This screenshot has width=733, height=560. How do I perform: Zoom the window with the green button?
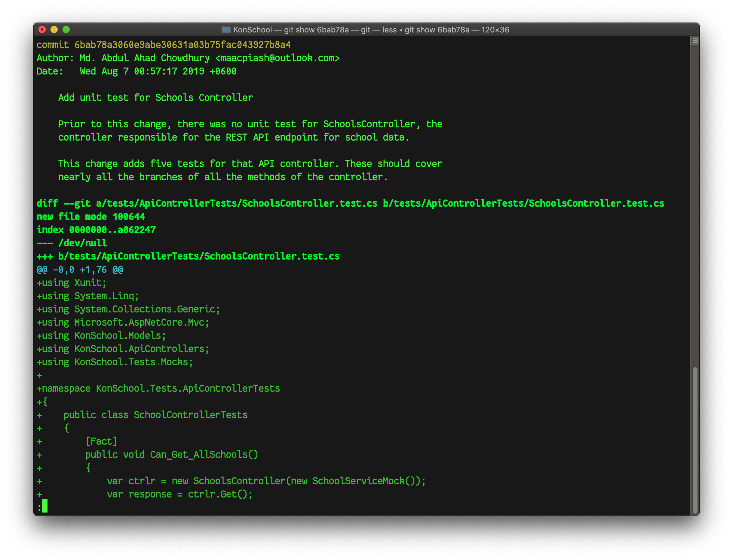pos(66,30)
